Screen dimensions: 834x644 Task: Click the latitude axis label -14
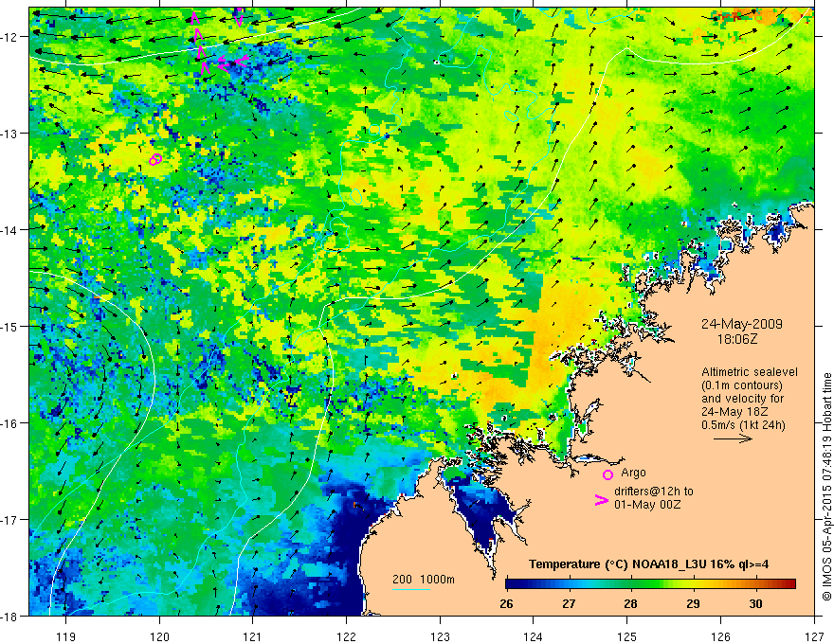point(9,229)
